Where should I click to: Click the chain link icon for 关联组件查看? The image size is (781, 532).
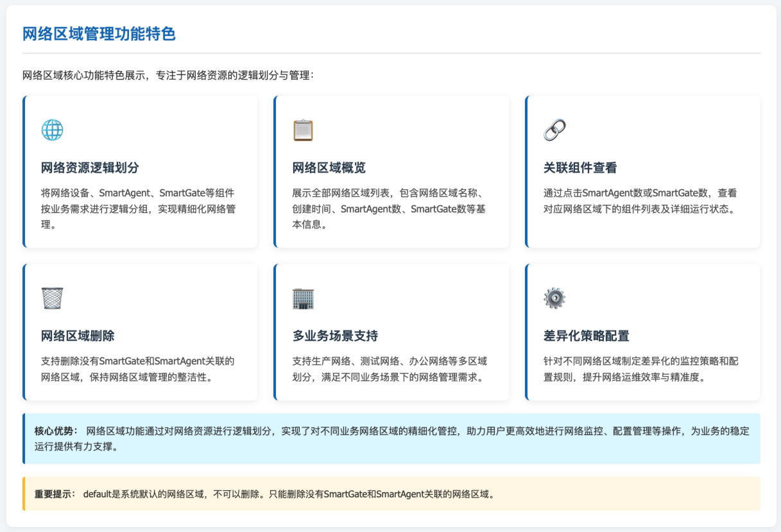coord(554,130)
